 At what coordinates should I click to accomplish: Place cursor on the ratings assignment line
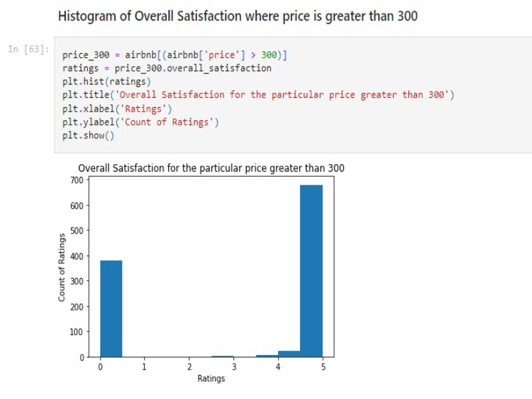(167, 68)
